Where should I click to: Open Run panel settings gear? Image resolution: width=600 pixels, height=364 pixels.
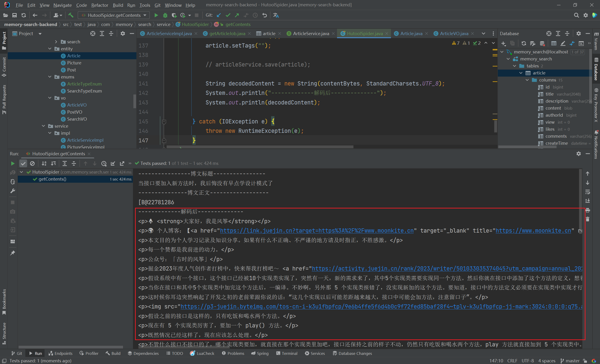579,154
